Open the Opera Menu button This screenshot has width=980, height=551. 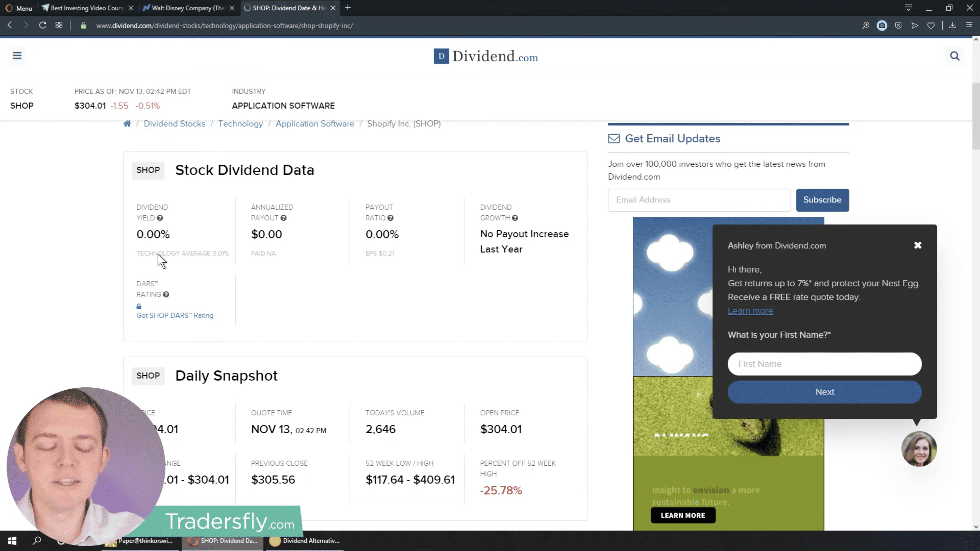click(x=18, y=8)
